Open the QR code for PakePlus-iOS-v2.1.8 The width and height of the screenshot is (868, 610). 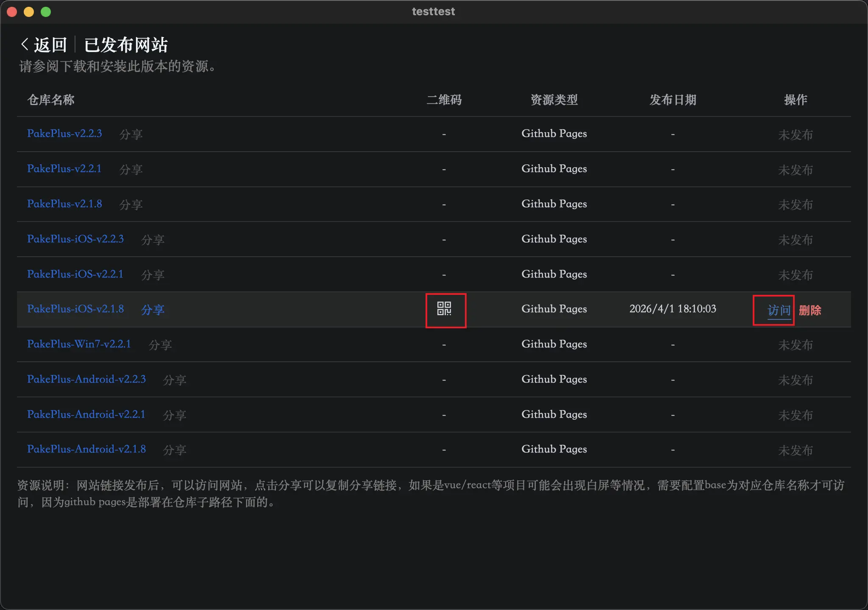[444, 309]
